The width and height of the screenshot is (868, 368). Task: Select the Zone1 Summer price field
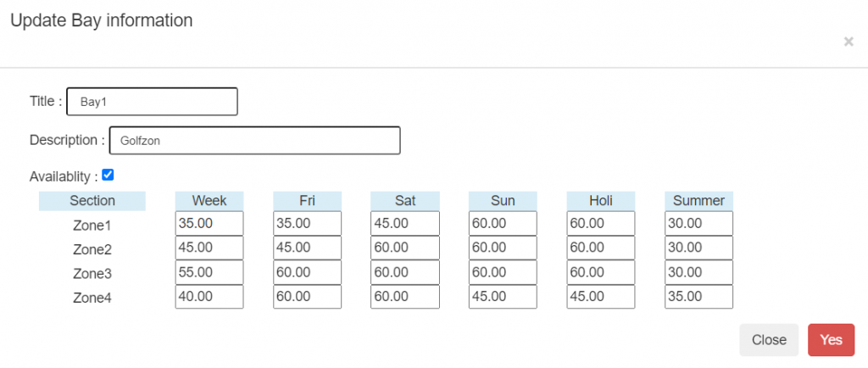click(x=698, y=224)
